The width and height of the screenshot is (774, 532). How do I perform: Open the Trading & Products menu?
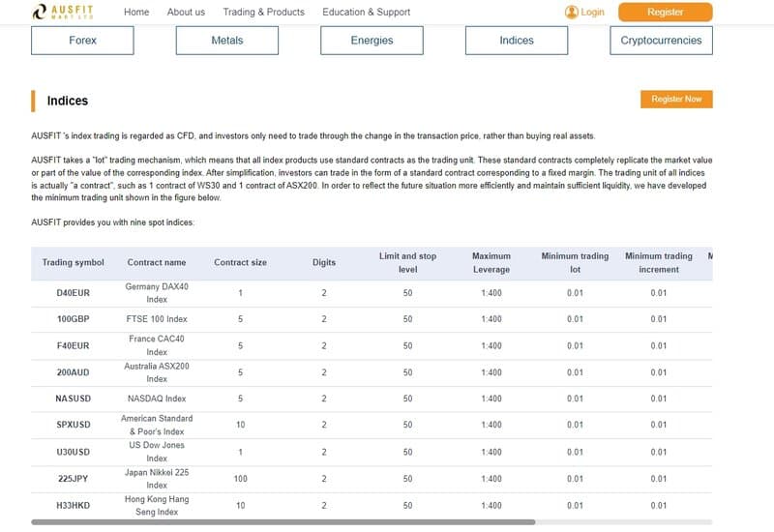pyautogui.click(x=263, y=12)
